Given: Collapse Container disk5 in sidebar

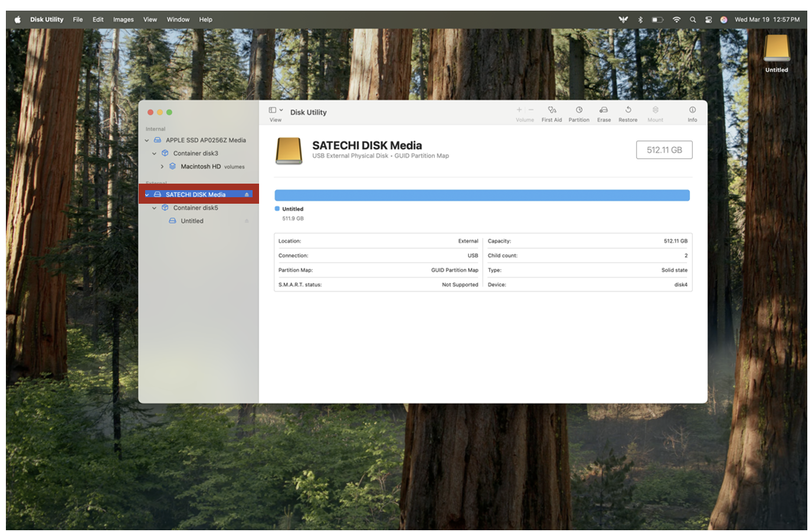Looking at the screenshot, I should click(x=155, y=208).
